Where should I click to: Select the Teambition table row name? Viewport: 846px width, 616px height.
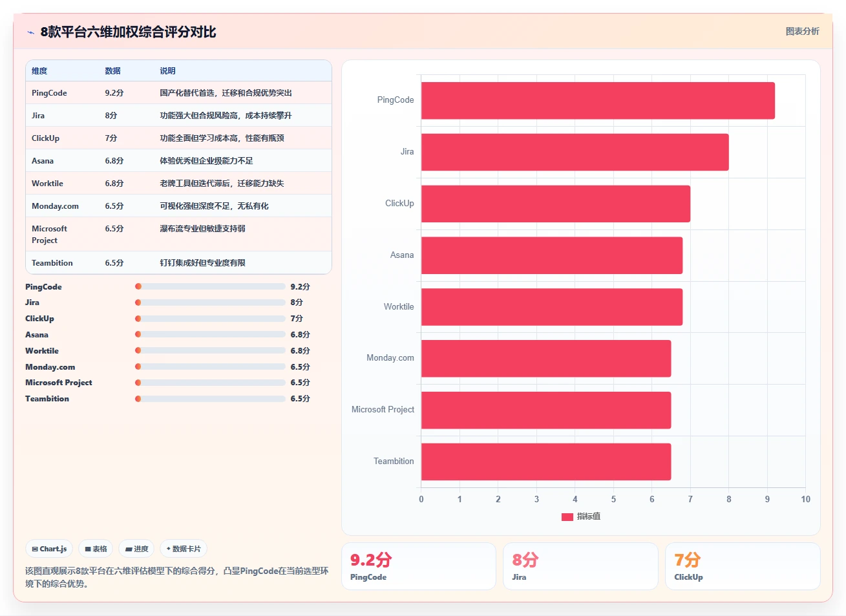(52, 263)
